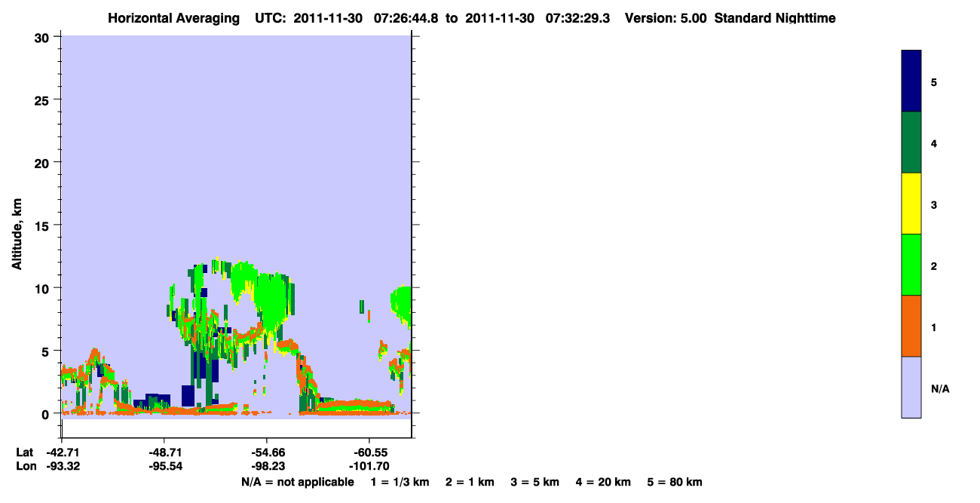The width and height of the screenshot is (980, 503).
Task: Click the dark green colorbar segment 4
Action: point(911,143)
